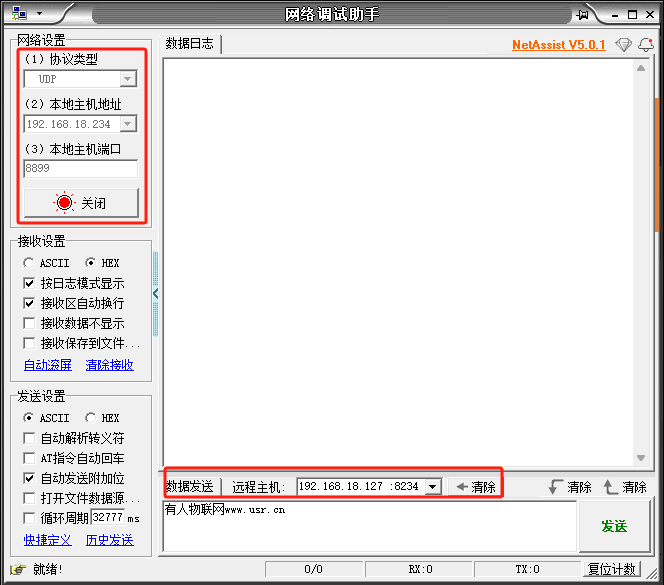Click the 循环周期 interval input field
Viewport: 664px width, 585px height.
(x=107, y=518)
